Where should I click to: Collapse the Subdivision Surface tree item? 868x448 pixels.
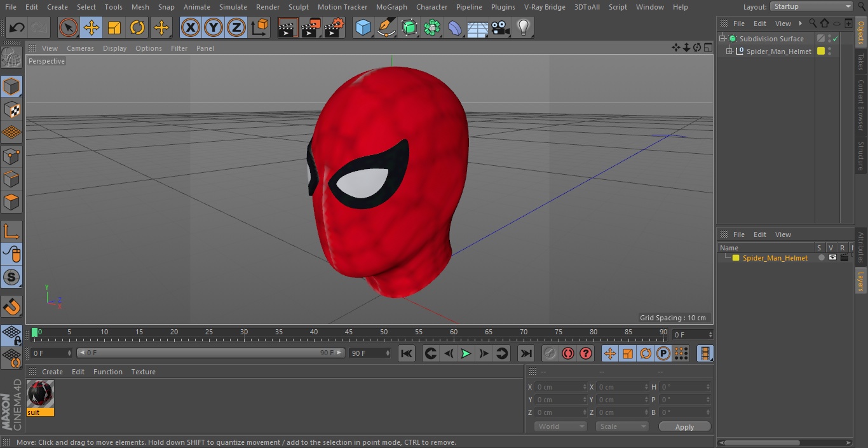722,39
